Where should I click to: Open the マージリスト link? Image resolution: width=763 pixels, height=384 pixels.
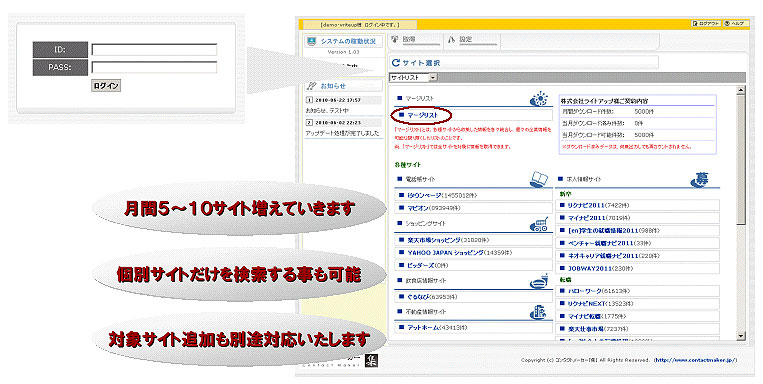[x=422, y=115]
